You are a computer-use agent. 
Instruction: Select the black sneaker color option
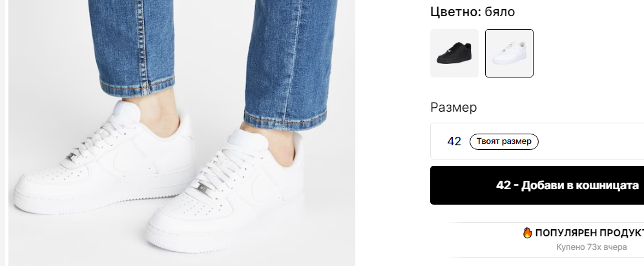454,53
